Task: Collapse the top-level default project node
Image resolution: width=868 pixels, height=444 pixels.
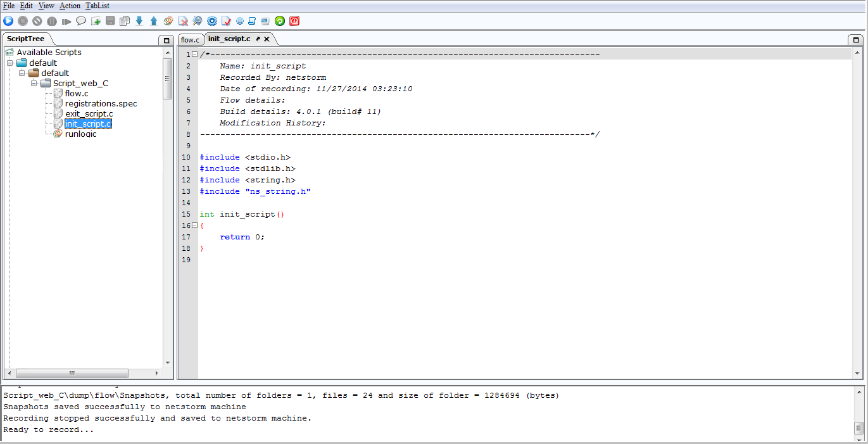Action: click(9, 63)
